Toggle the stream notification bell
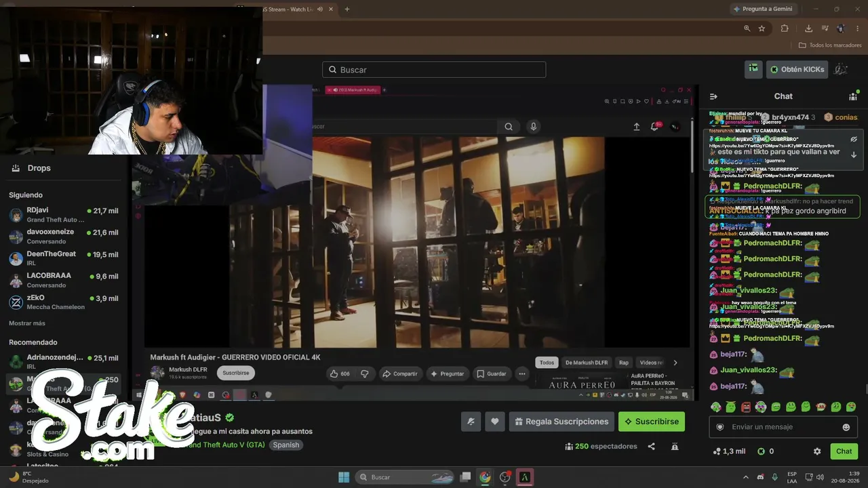The width and height of the screenshot is (868, 488). coord(471,422)
